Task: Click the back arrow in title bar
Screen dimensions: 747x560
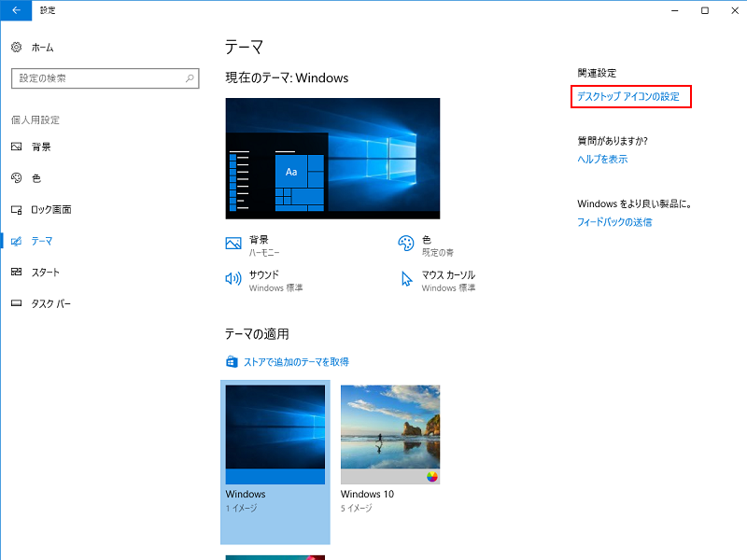Action: (x=16, y=10)
